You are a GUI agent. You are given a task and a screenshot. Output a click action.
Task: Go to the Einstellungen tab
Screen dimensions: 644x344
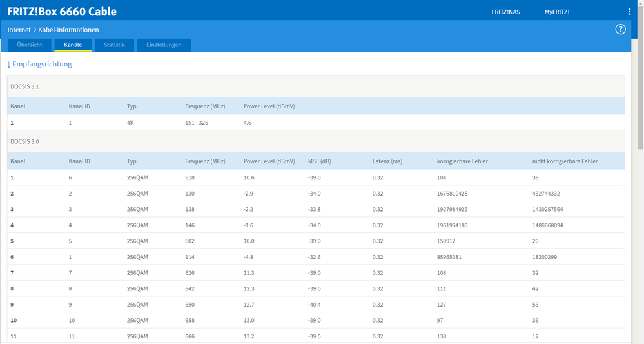tap(164, 45)
